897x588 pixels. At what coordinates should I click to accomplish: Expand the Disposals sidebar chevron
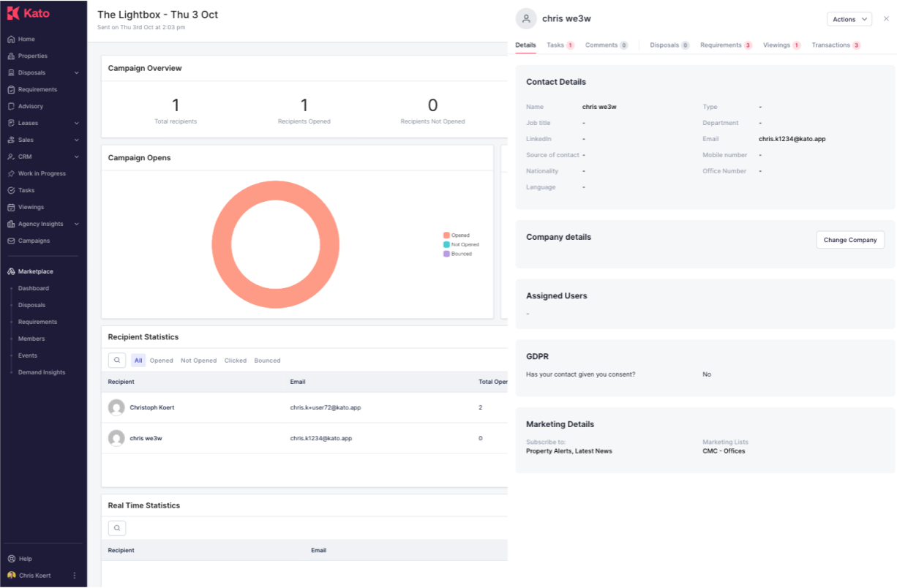(77, 73)
